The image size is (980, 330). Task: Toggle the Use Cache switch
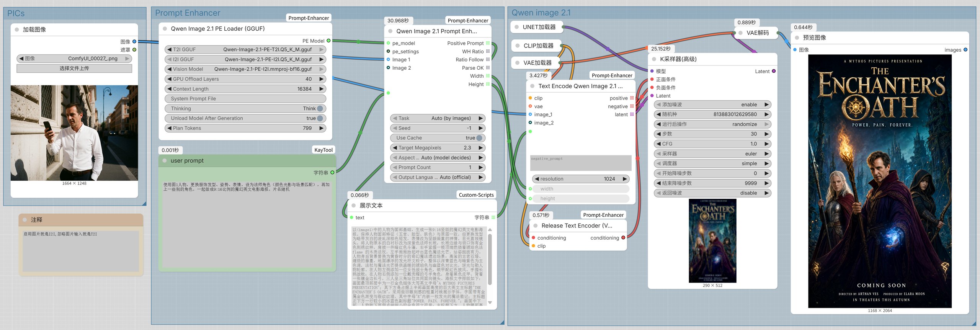tap(479, 138)
